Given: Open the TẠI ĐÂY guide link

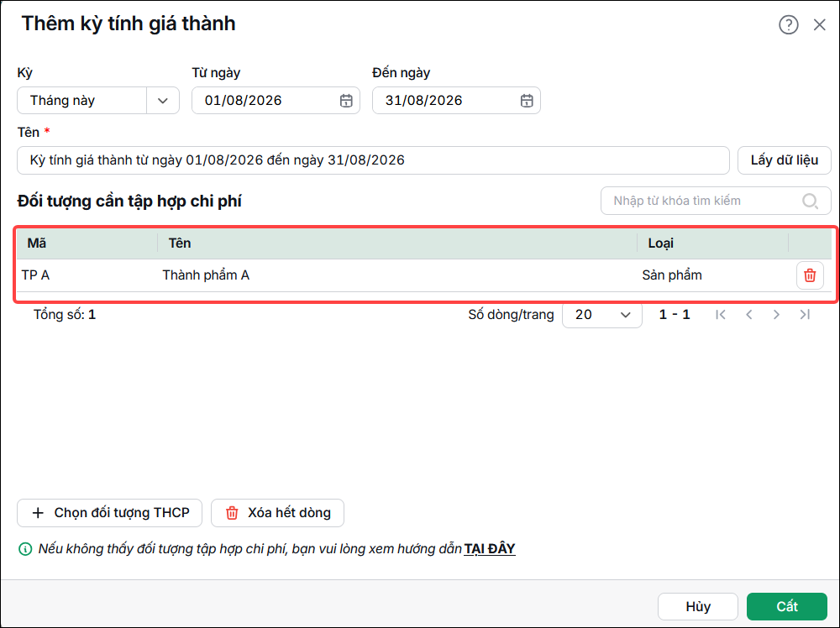Looking at the screenshot, I should pos(490,549).
